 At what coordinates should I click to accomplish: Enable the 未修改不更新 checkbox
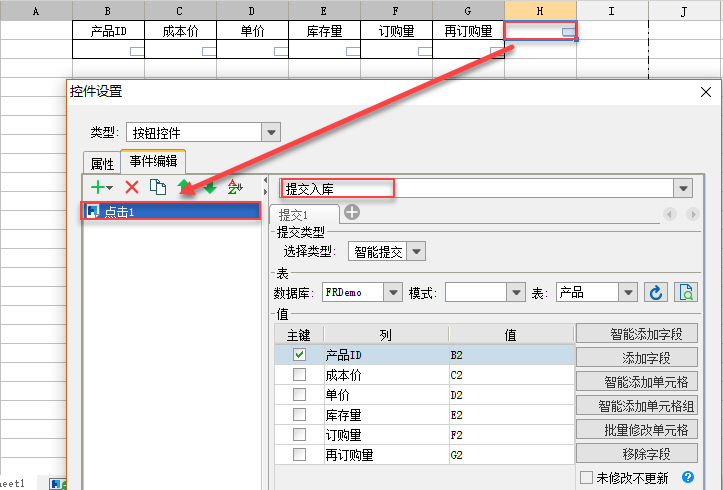[586, 477]
